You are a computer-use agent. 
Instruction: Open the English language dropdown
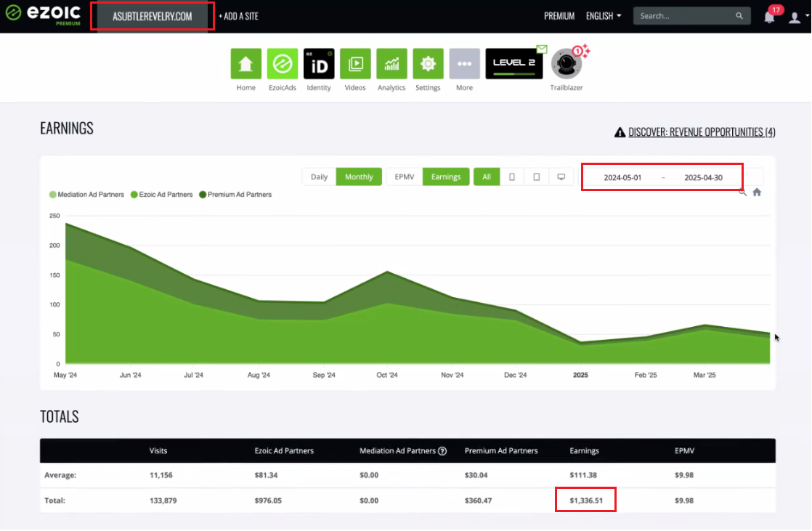[604, 16]
